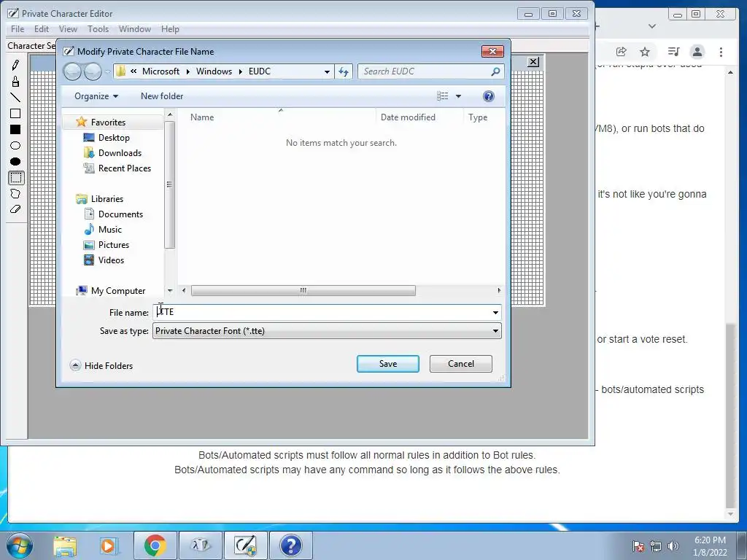This screenshot has width=747, height=560.
Task: Click the recent pages dropdown arrow
Action: click(108, 72)
